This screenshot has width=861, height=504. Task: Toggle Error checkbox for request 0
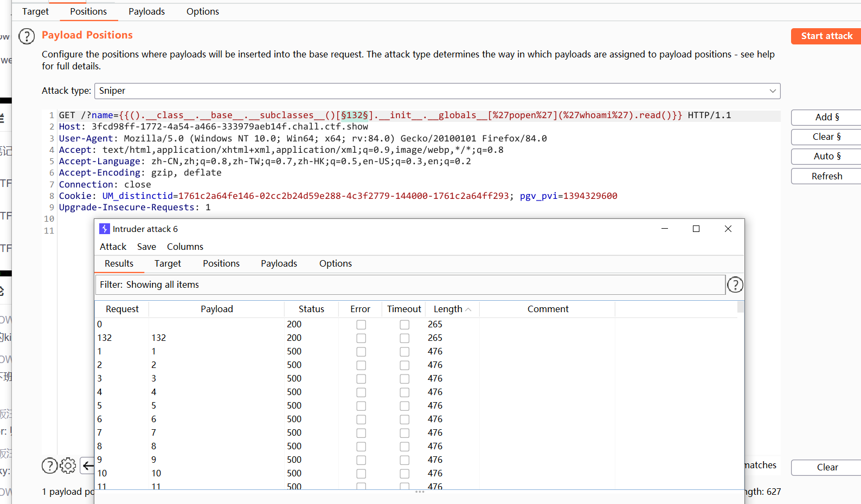point(361,325)
